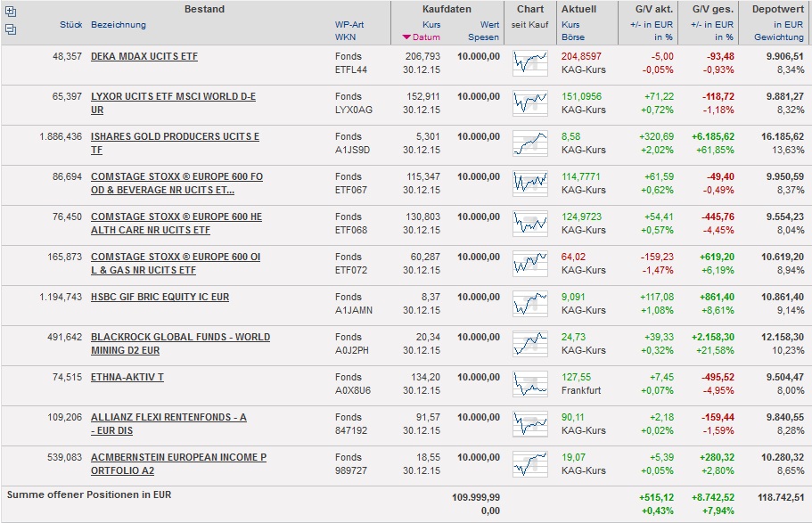Click the Frankfurt exchange label

(581, 390)
